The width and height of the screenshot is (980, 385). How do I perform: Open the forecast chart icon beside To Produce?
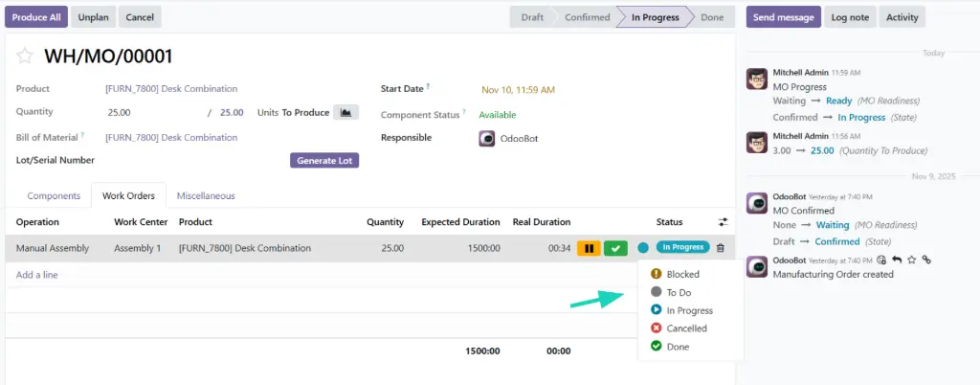(x=345, y=112)
